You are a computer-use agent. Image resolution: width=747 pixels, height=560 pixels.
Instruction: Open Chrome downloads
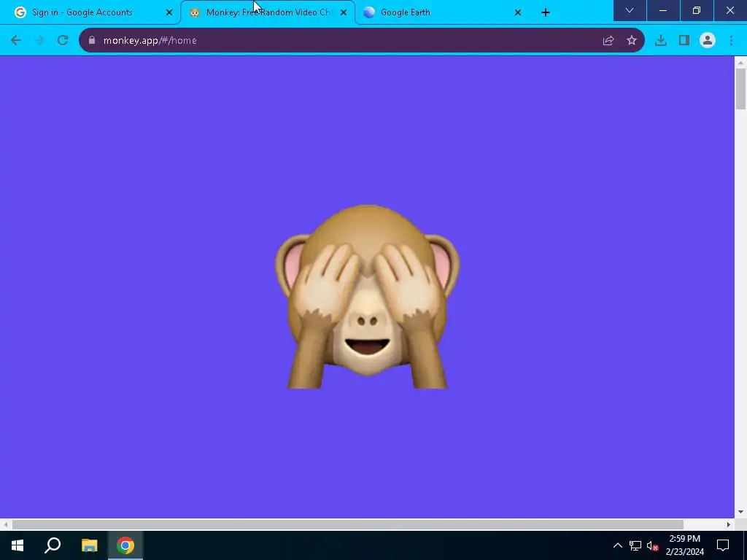661,41
